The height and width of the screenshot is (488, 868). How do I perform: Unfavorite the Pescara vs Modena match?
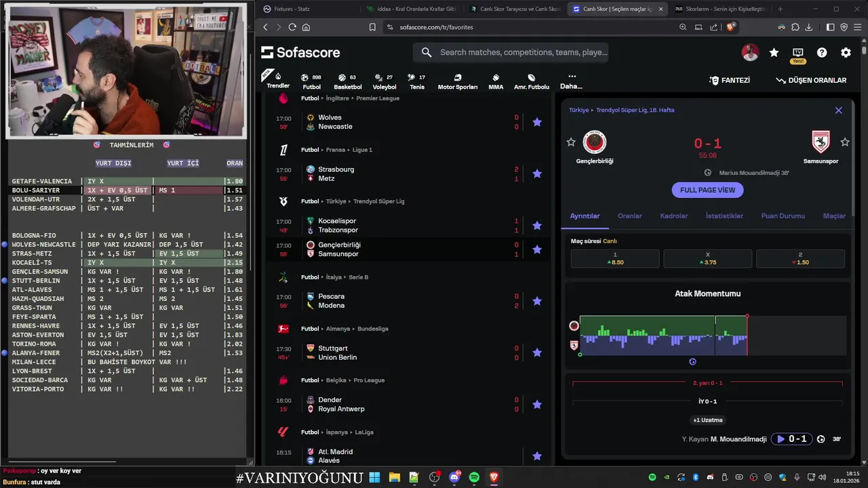(x=537, y=301)
